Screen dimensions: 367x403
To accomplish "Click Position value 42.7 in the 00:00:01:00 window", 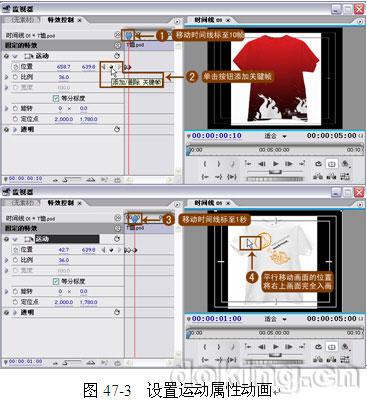I will (64, 250).
